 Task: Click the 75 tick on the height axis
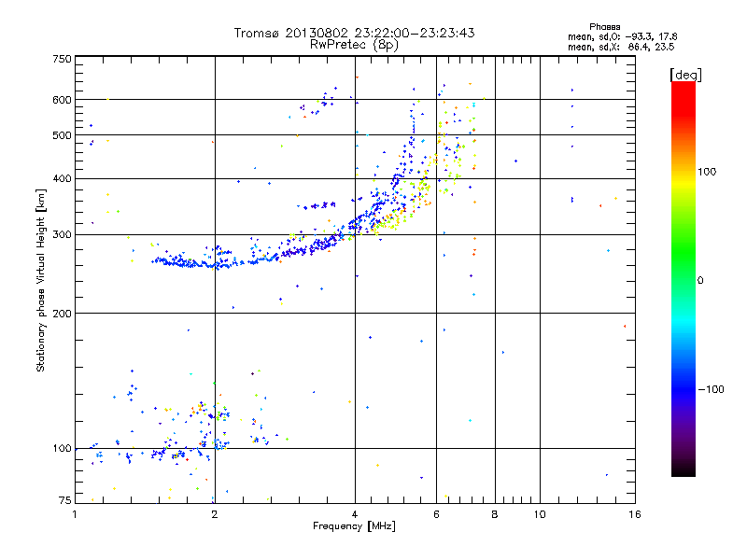64,502
